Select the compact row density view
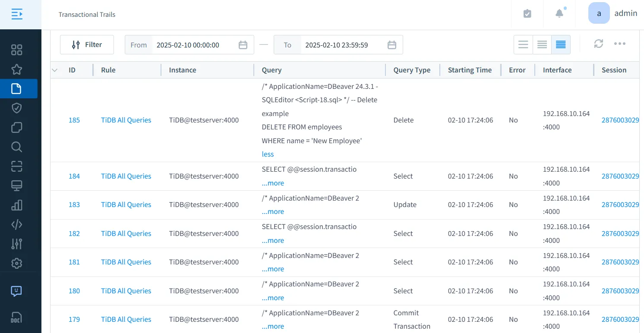This screenshot has width=644, height=333. click(561, 45)
